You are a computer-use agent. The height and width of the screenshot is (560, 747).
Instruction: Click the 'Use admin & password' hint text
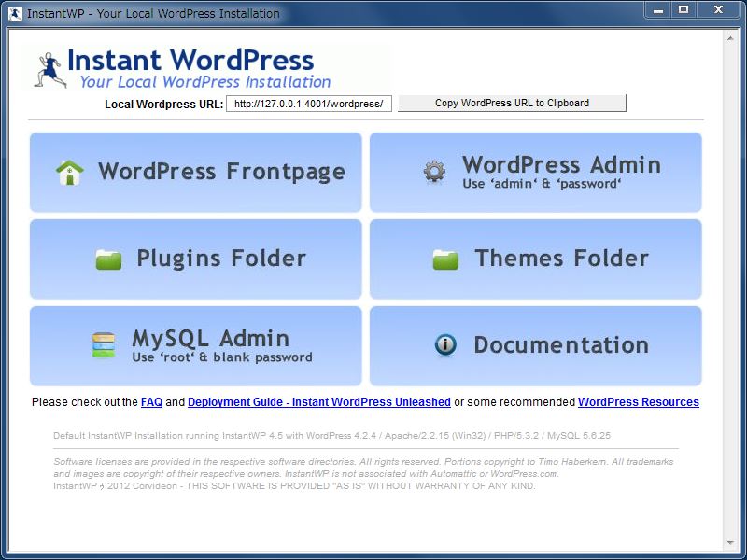[542, 184]
